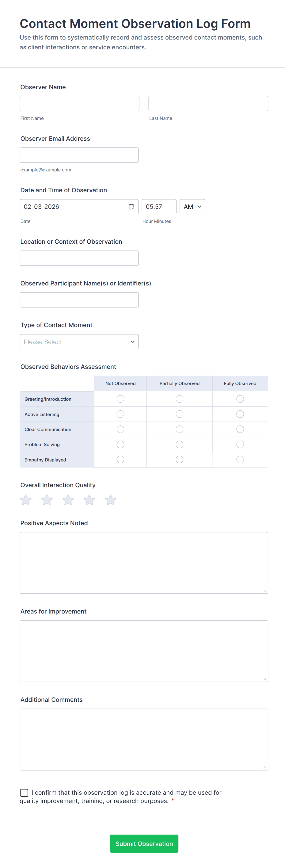The height and width of the screenshot is (868, 285).
Task: Click the Observer Email Address input
Action: tap(79, 155)
